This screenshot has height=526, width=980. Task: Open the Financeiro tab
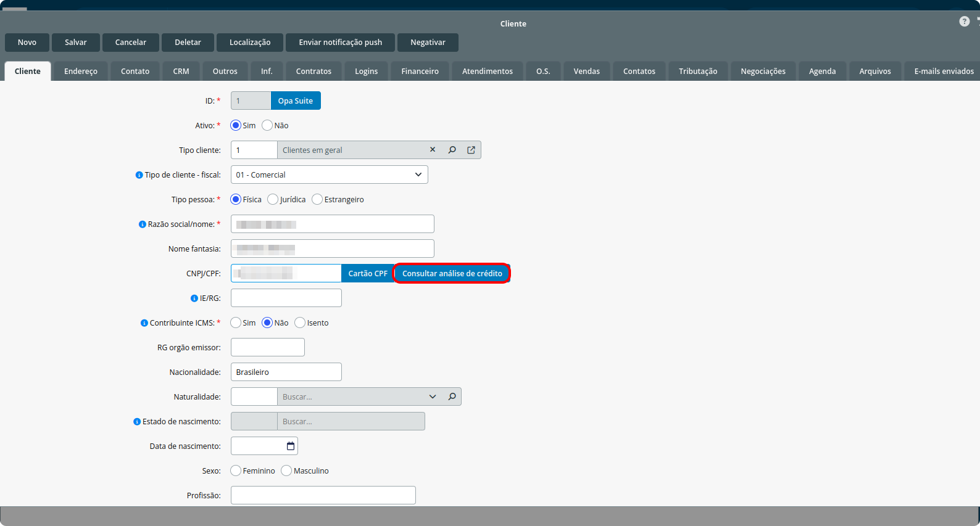tap(420, 71)
